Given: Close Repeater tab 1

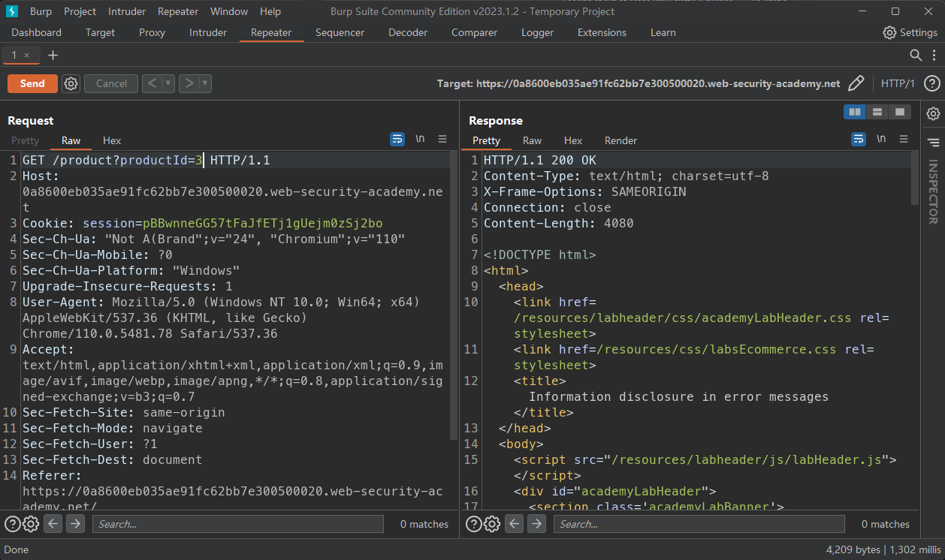Looking at the screenshot, I should point(27,55).
